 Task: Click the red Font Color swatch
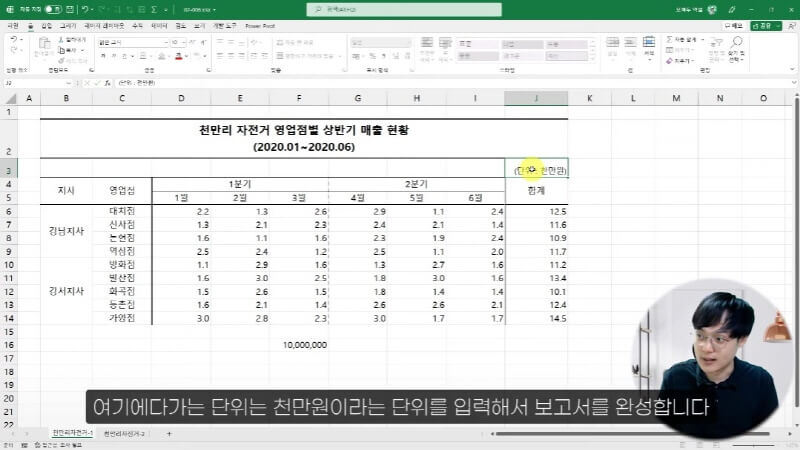click(179, 56)
